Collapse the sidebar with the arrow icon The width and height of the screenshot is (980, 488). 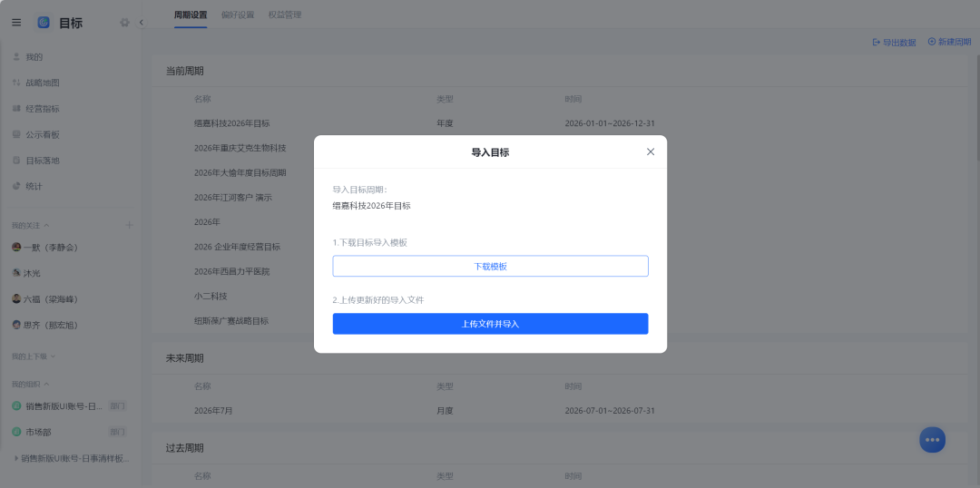(142, 23)
